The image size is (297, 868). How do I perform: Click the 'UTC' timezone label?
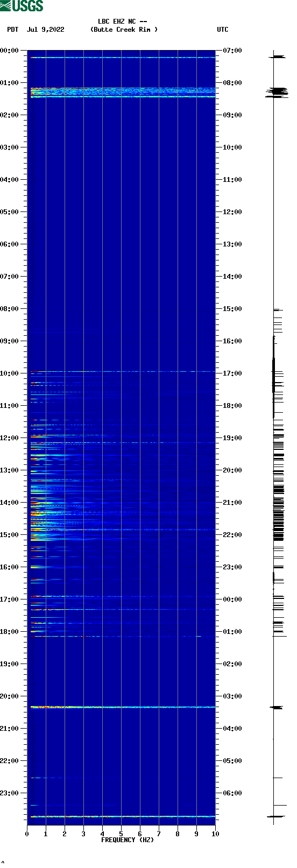(x=223, y=30)
